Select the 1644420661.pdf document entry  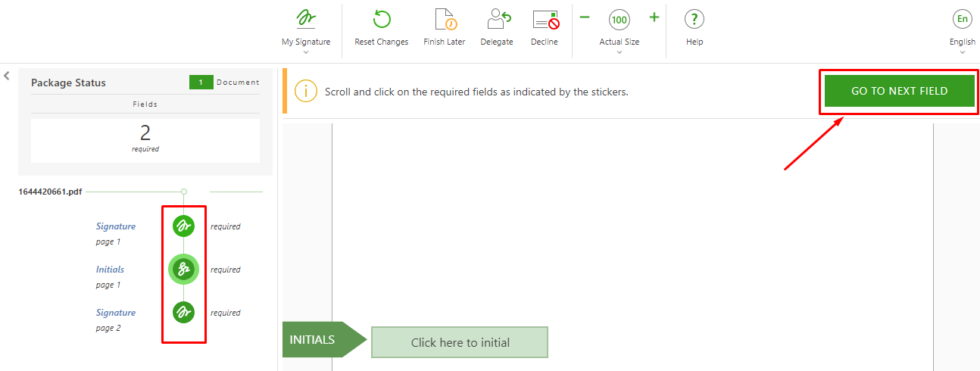click(x=50, y=192)
